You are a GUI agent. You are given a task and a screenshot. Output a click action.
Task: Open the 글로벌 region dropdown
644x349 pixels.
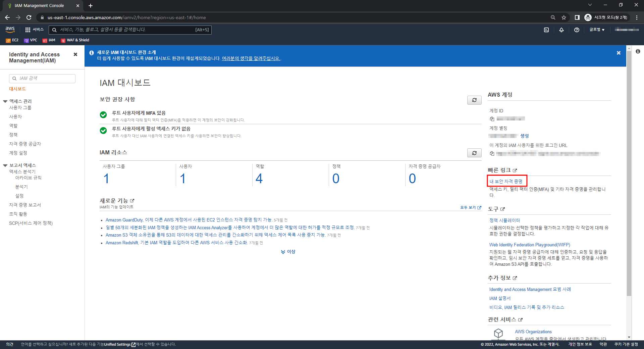(x=597, y=30)
